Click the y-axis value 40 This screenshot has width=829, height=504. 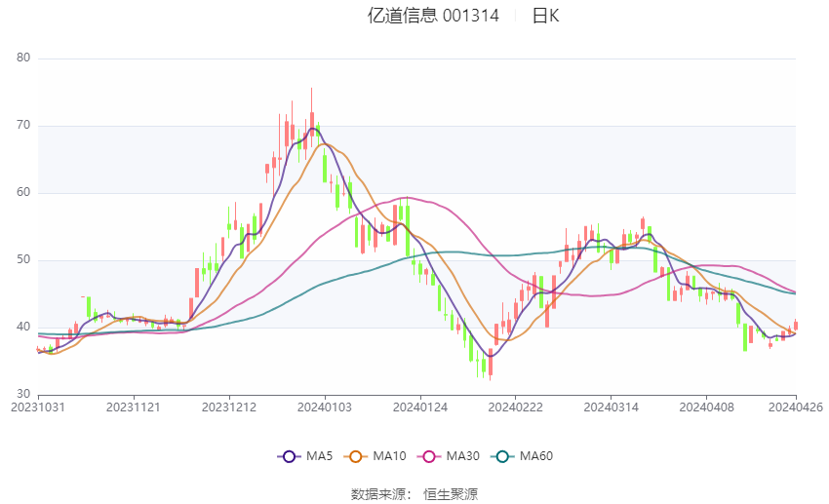pos(23,327)
